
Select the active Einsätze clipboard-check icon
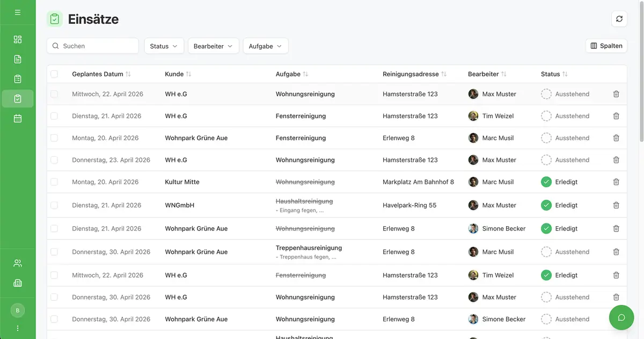click(x=17, y=98)
